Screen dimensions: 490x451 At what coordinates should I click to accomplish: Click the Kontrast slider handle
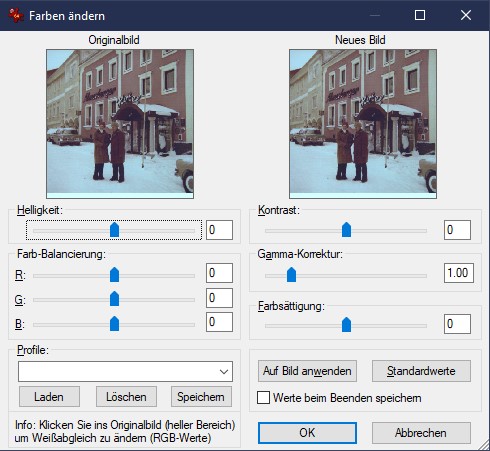pos(346,230)
